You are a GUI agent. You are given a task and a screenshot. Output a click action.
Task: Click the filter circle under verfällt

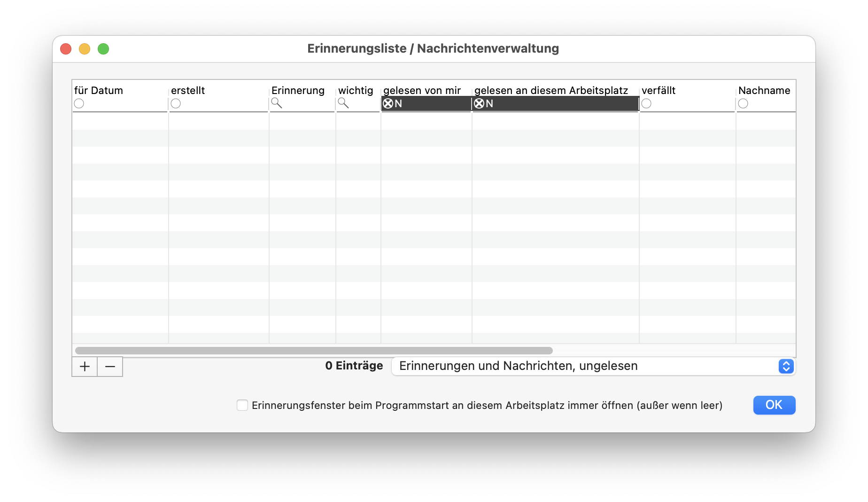646,103
